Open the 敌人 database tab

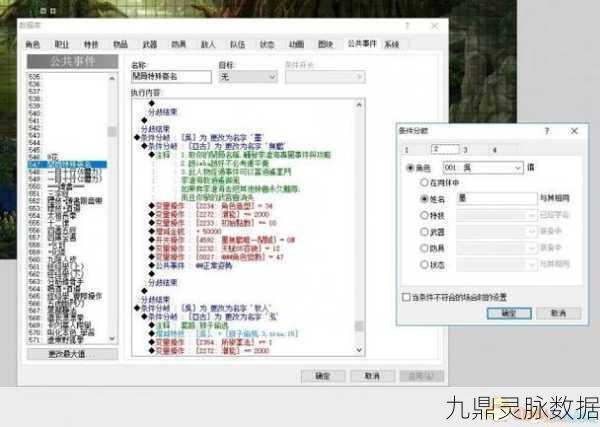208,44
